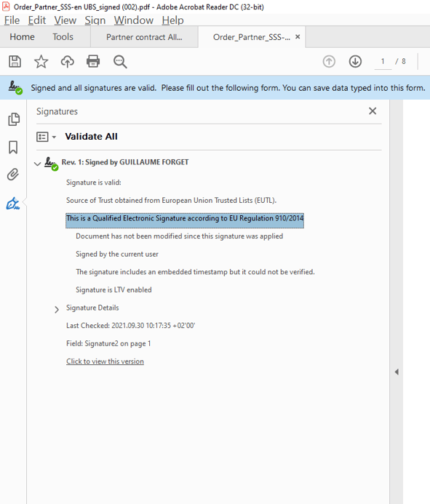Click the Save file icon
430x504 pixels.
(15, 61)
